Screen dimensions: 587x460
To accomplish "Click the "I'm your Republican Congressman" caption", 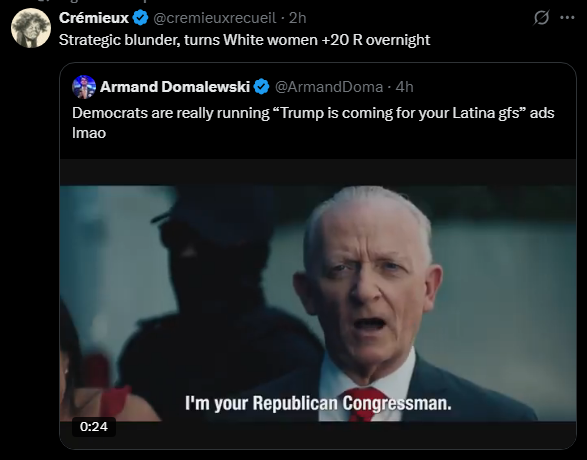I will (x=318, y=403).
